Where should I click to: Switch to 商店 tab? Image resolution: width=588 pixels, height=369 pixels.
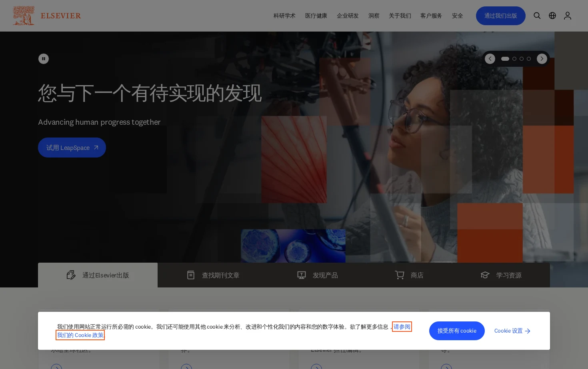click(x=409, y=275)
